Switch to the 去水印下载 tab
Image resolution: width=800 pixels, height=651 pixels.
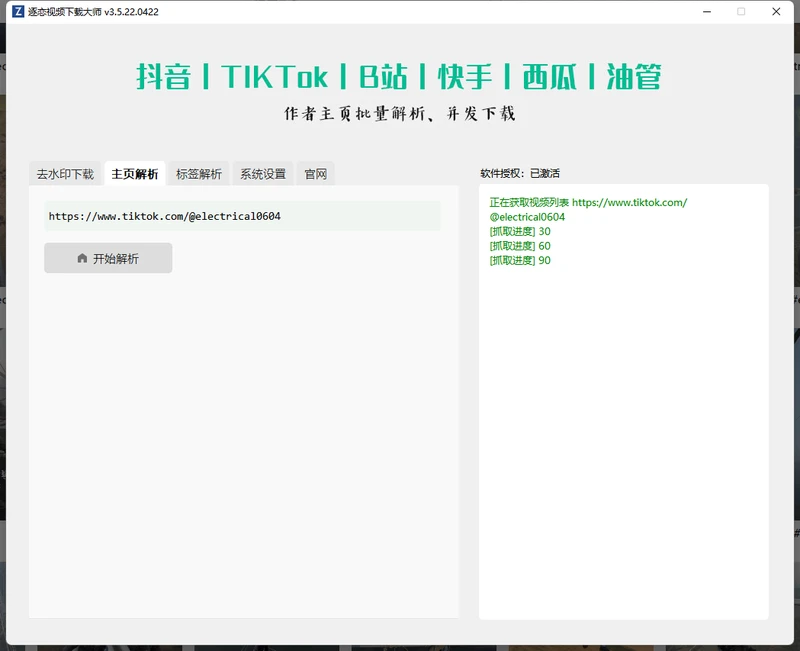[65, 174]
